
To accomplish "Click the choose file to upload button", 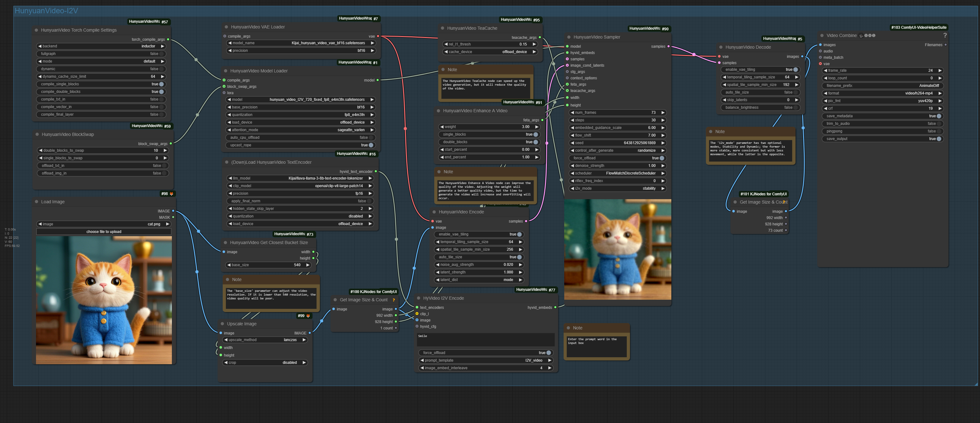I will coord(104,231).
